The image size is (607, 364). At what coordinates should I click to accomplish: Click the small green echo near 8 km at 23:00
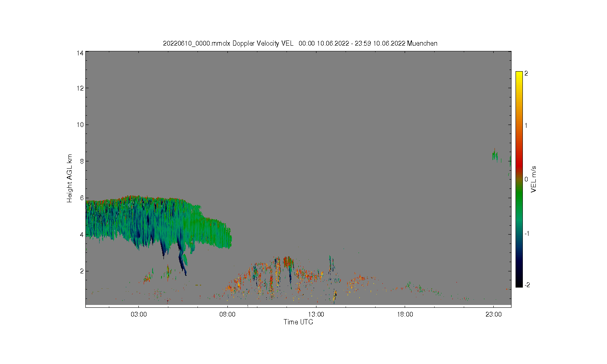click(495, 154)
